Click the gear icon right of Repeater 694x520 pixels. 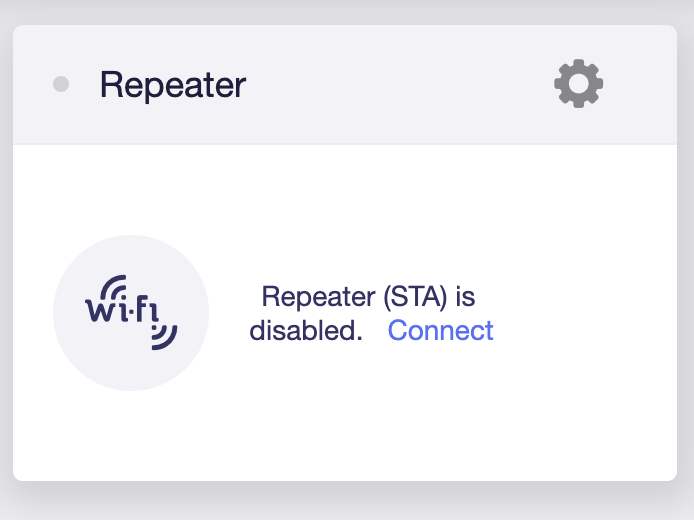pyautogui.click(x=578, y=84)
